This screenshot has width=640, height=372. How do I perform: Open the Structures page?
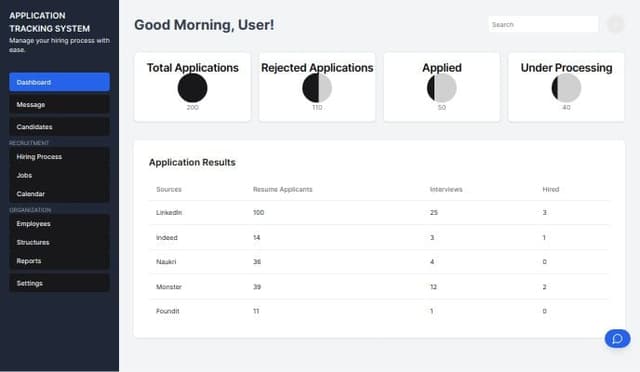pyautogui.click(x=59, y=242)
